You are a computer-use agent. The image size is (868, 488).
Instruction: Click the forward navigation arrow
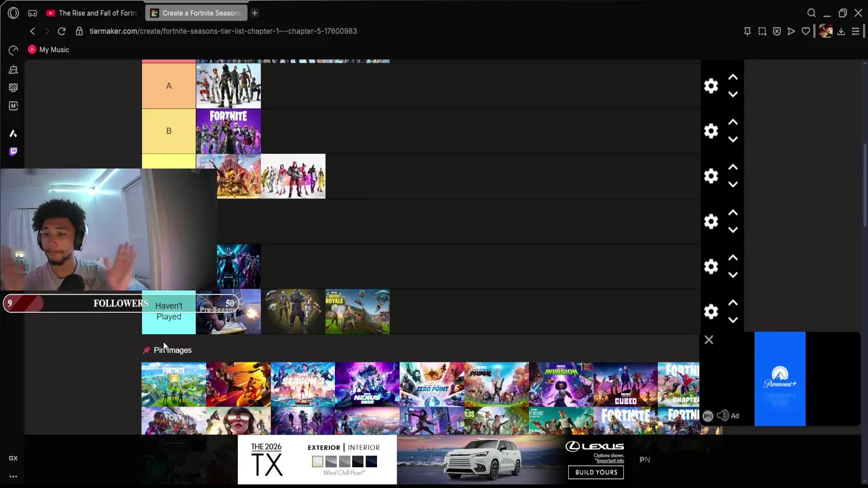click(47, 31)
